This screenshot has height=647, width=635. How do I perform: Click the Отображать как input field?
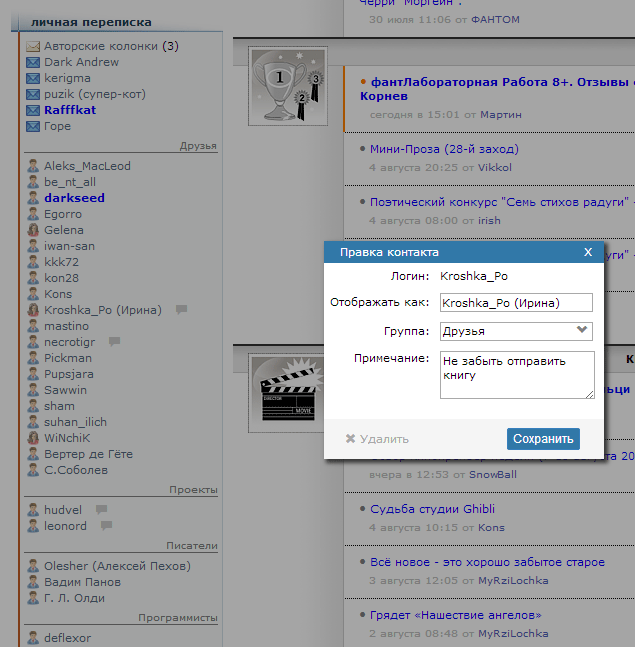516,303
